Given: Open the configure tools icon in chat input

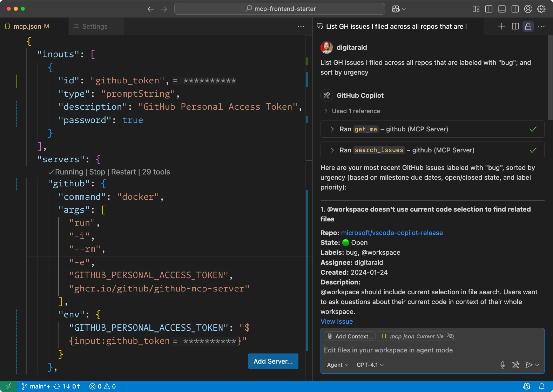Looking at the screenshot, I should (515, 365).
